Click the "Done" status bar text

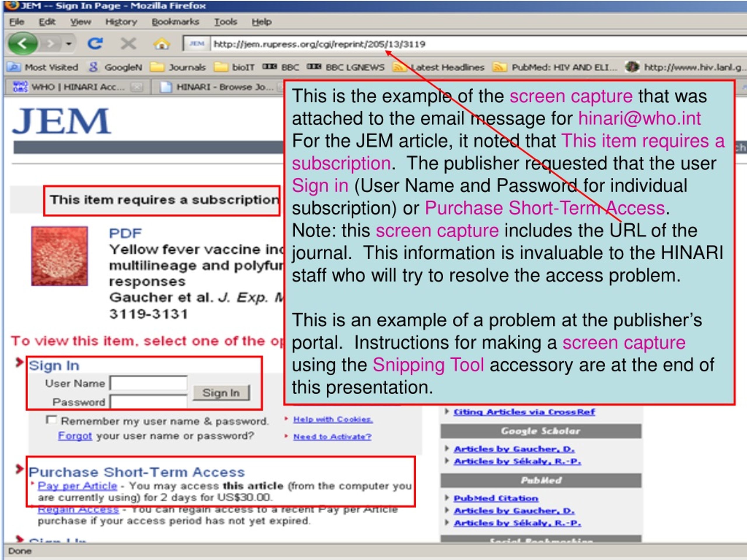click(x=20, y=551)
